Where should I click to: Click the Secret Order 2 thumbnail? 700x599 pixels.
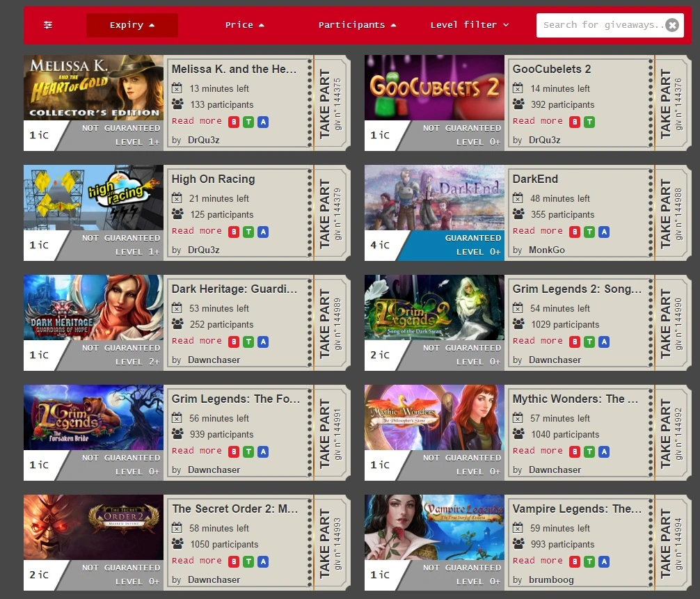[x=93, y=527]
